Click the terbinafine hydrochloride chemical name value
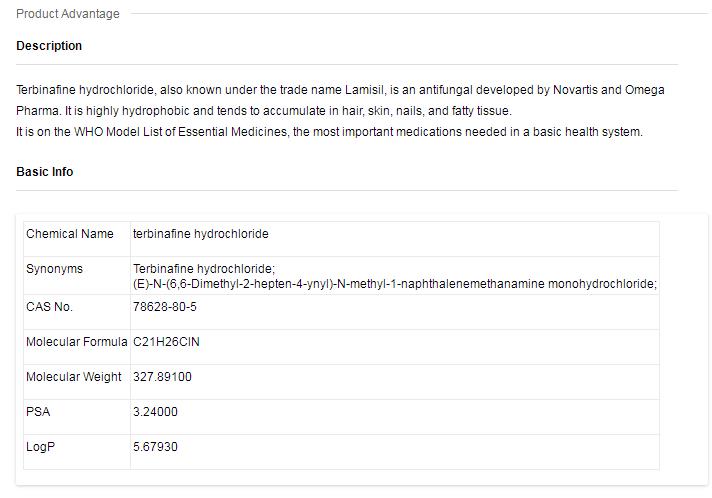 [200, 234]
